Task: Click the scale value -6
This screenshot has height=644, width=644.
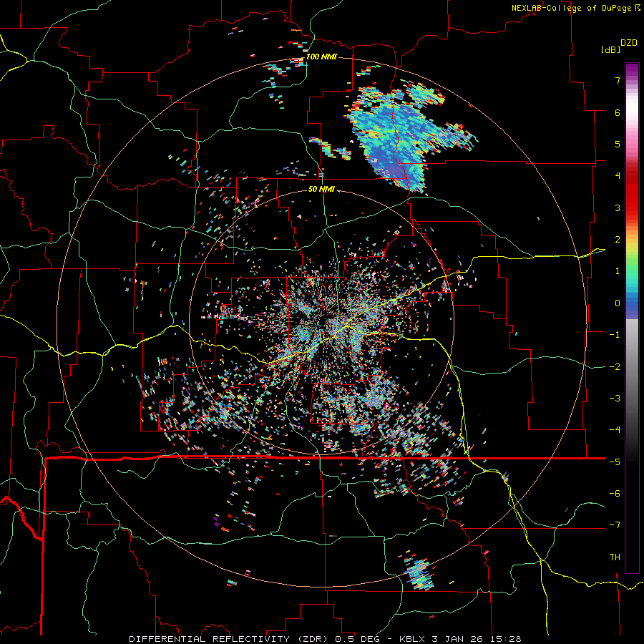Action: (x=615, y=494)
